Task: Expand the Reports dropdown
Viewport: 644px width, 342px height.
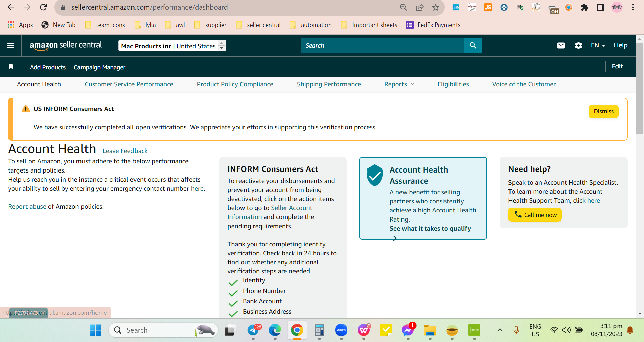Action: coord(399,84)
